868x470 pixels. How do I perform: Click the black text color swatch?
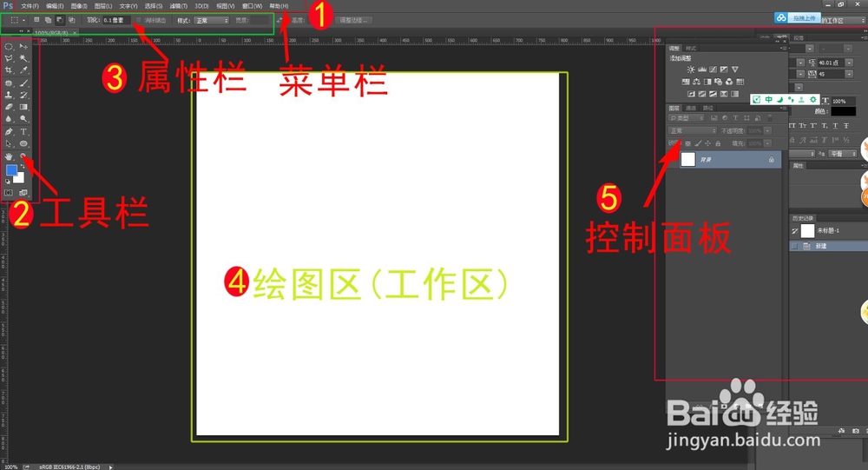click(x=843, y=111)
